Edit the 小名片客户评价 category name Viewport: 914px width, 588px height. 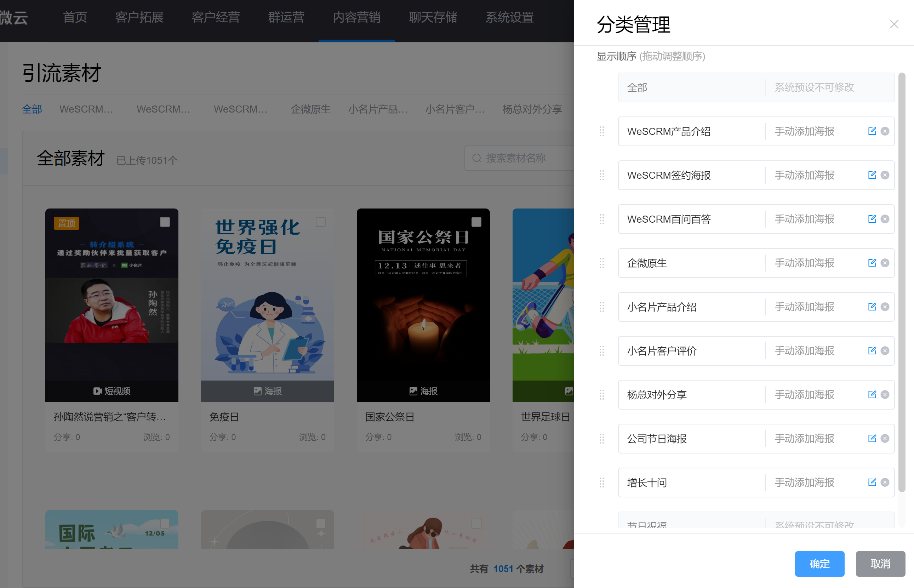[x=872, y=350]
